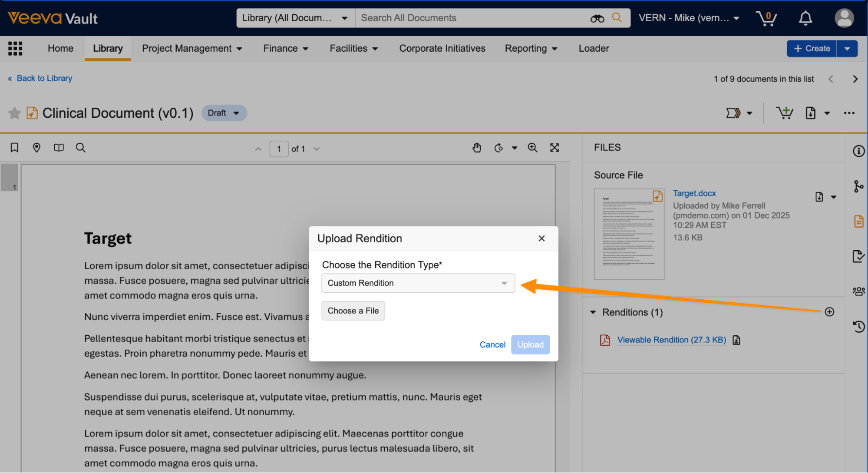Open the document timeline history icon
Viewport: 868px width, 473px height.
[858, 327]
